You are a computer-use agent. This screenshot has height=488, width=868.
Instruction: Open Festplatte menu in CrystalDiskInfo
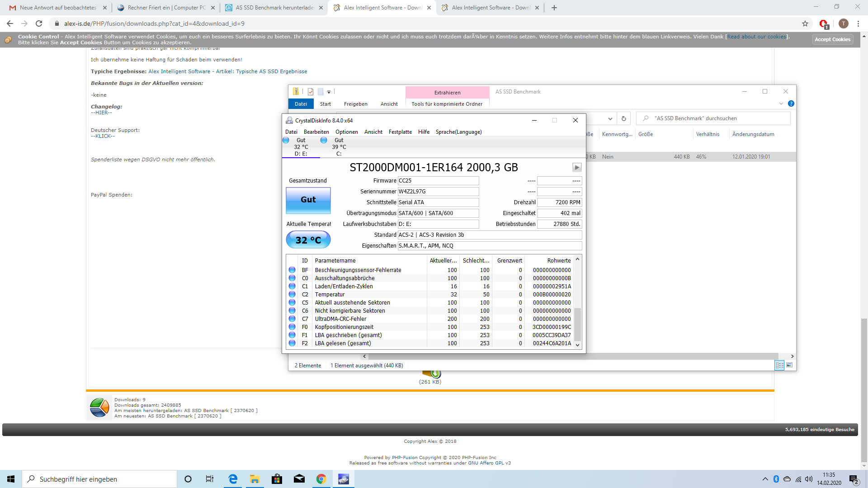(400, 132)
